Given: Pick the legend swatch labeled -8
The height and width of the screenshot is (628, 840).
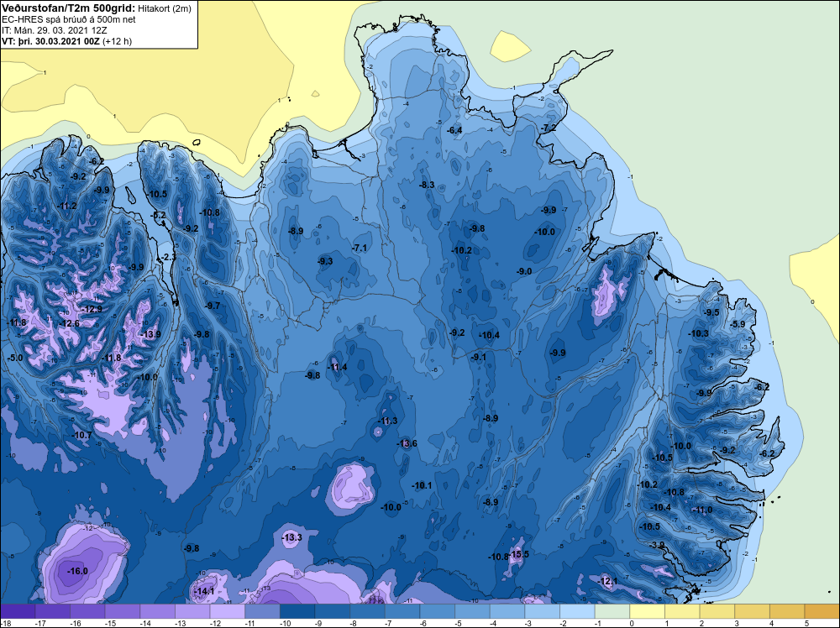Looking at the screenshot, I should pyautogui.click(x=368, y=611).
